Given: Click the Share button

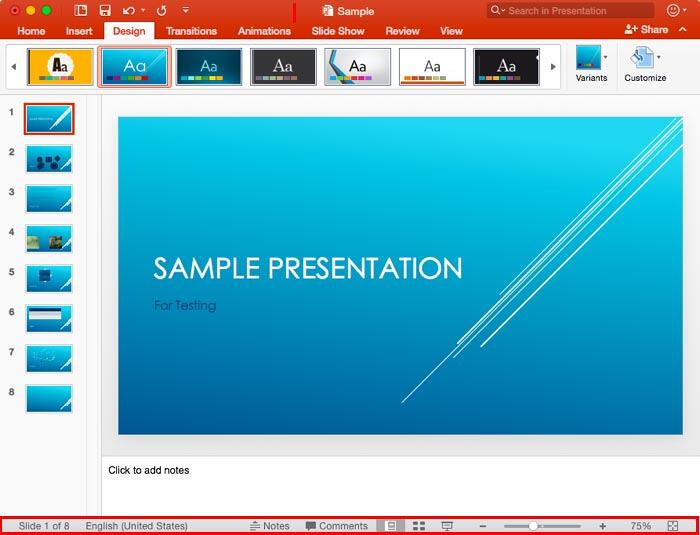Looking at the screenshot, I should point(646,30).
